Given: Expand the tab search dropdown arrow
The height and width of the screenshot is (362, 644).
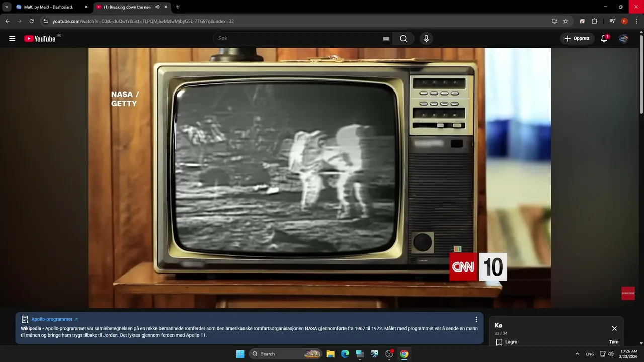Looking at the screenshot, I should click(x=7, y=7).
